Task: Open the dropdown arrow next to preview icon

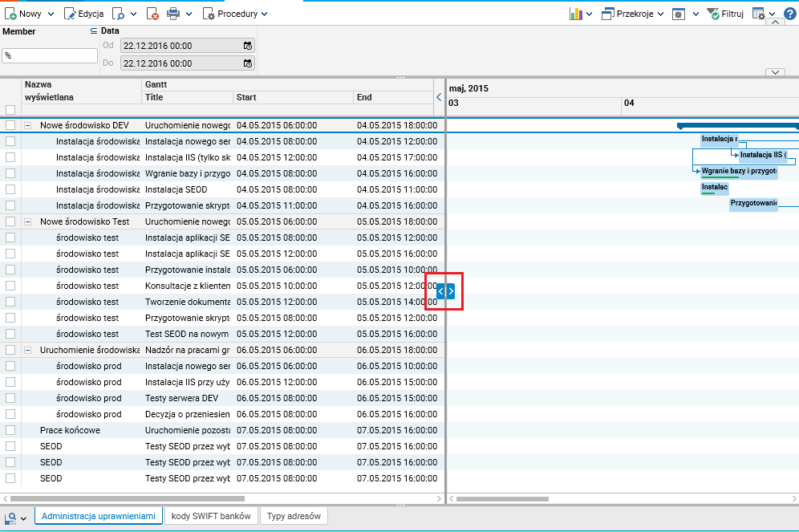Action: tap(133, 14)
